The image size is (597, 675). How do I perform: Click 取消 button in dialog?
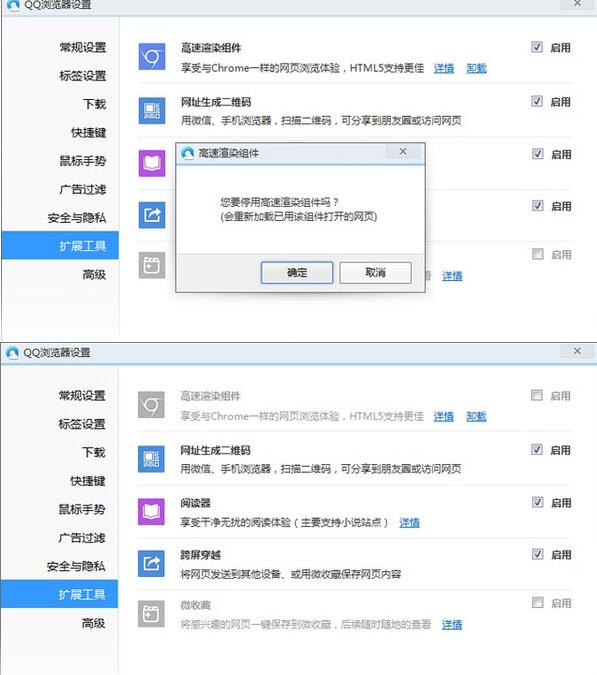pos(375,272)
